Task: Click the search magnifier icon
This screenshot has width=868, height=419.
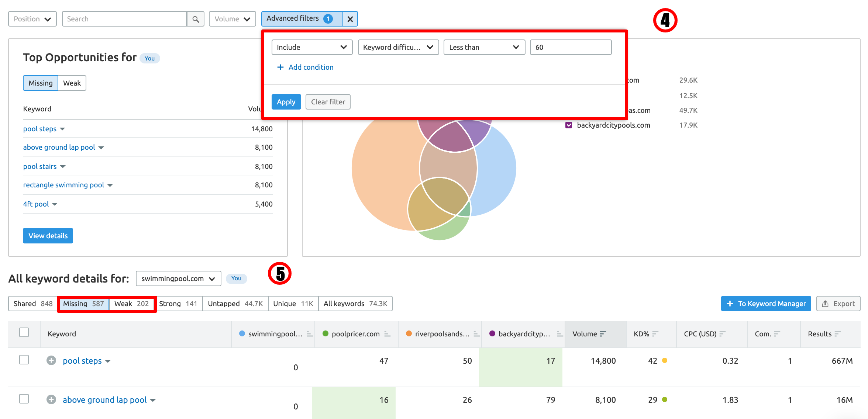Action: tap(196, 18)
